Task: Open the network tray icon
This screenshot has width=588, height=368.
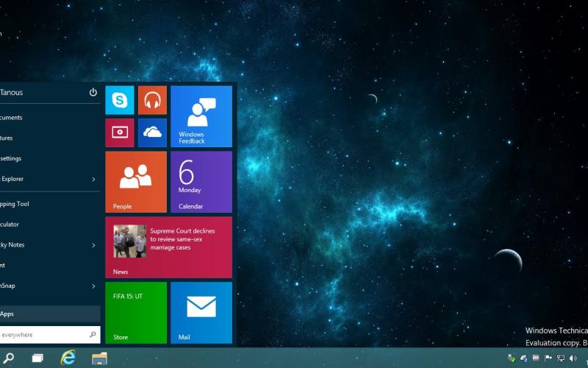Action: coord(561,358)
